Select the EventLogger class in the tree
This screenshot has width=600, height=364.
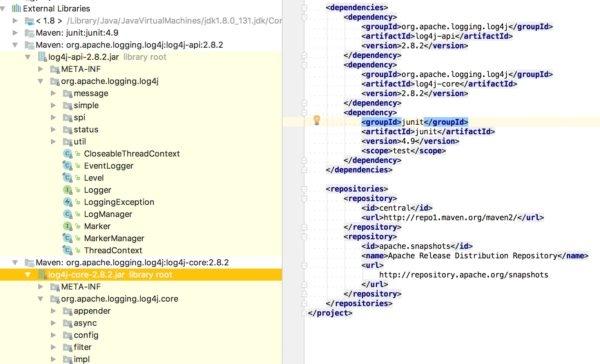point(108,166)
